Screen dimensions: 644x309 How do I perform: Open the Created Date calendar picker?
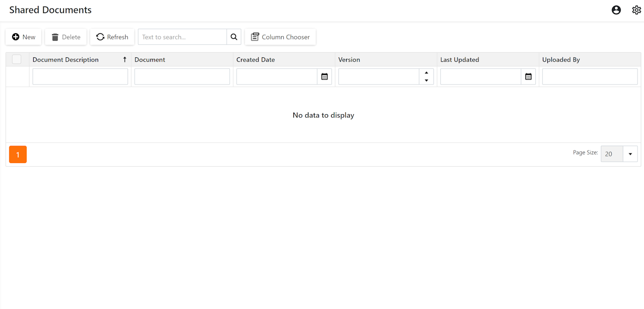click(x=325, y=76)
